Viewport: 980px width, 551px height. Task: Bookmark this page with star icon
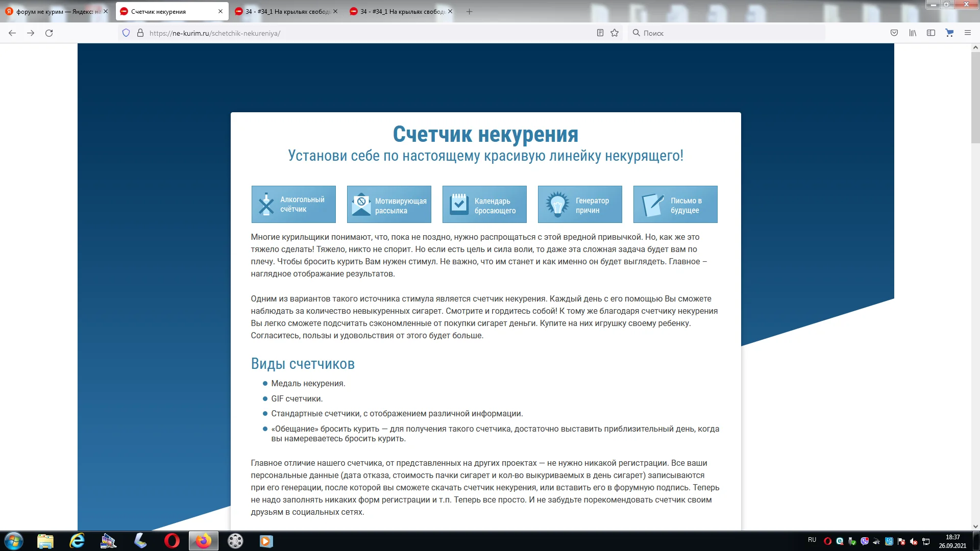tap(615, 33)
